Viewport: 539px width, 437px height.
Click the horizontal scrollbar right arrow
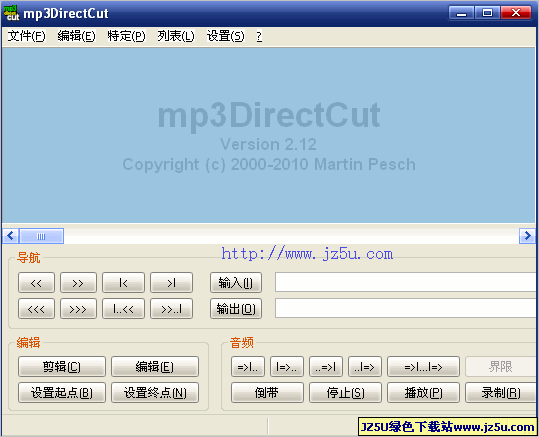click(x=527, y=236)
